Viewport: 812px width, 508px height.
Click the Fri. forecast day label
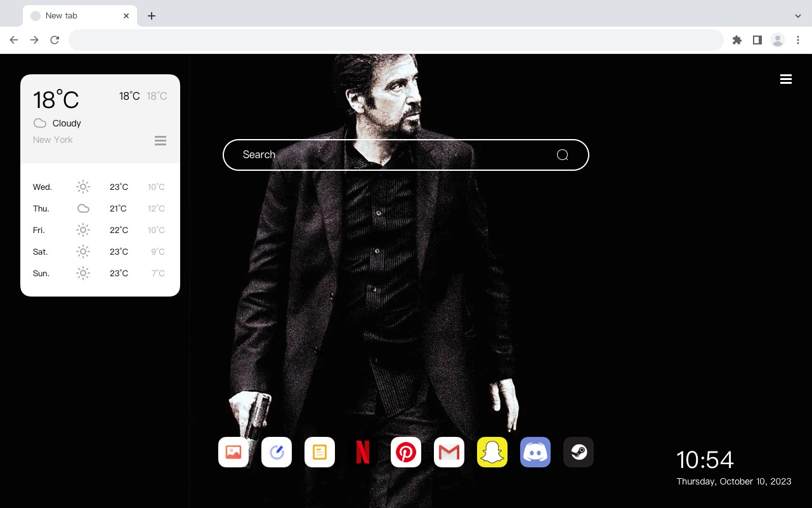(39, 230)
